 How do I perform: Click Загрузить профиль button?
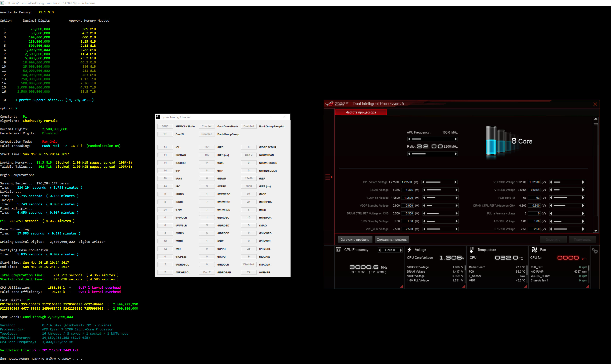click(355, 240)
